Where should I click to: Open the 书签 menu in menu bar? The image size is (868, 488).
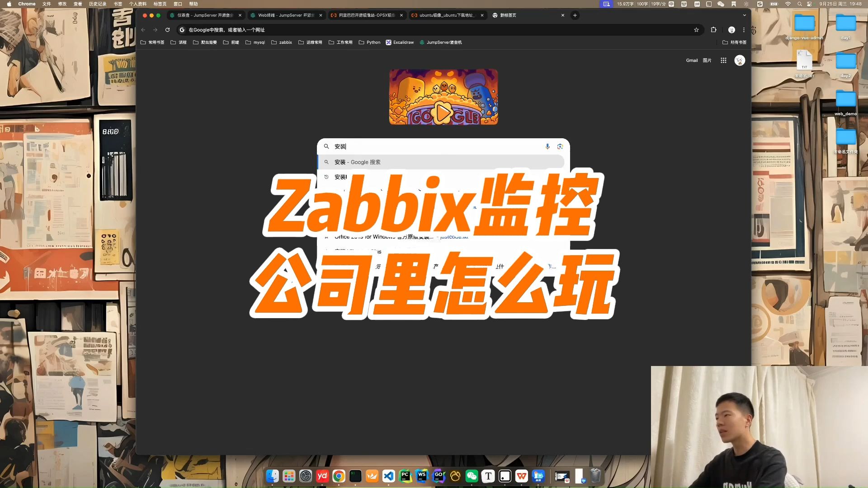(x=118, y=4)
